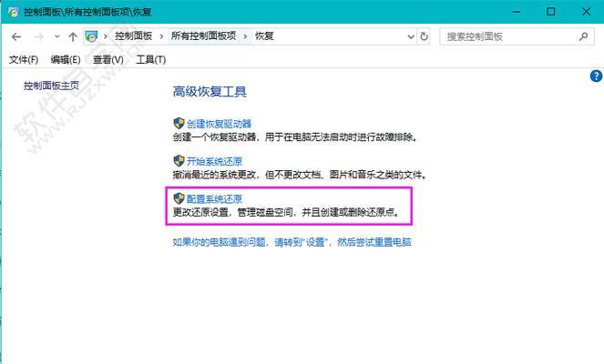Click the Forward navigation arrow
604x364 pixels.
38,37
